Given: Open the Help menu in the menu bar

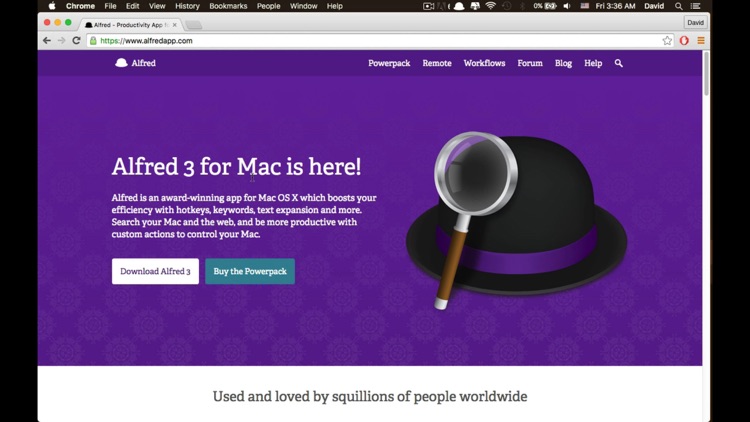Looking at the screenshot, I should click(x=334, y=6).
